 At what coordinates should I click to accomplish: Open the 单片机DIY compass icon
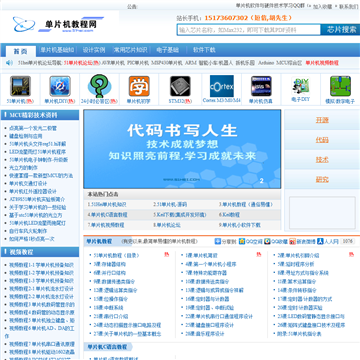click(60, 86)
